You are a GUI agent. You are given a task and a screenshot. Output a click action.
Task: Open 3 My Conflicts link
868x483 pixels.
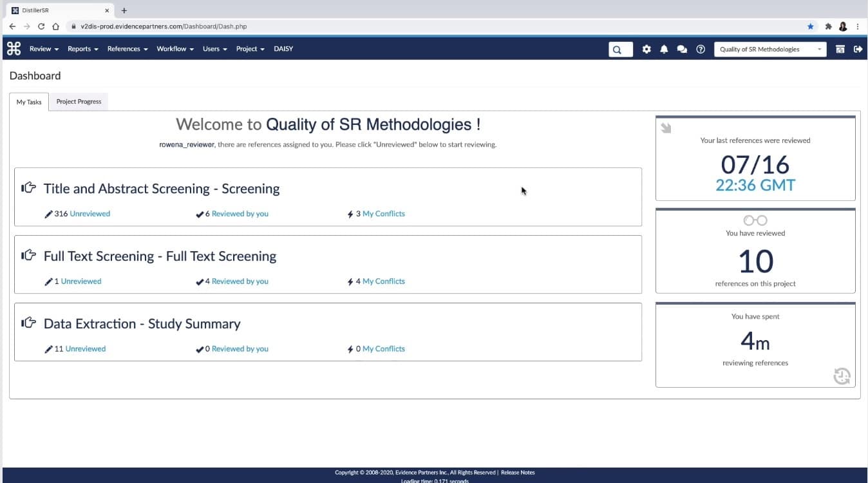click(x=383, y=214)
